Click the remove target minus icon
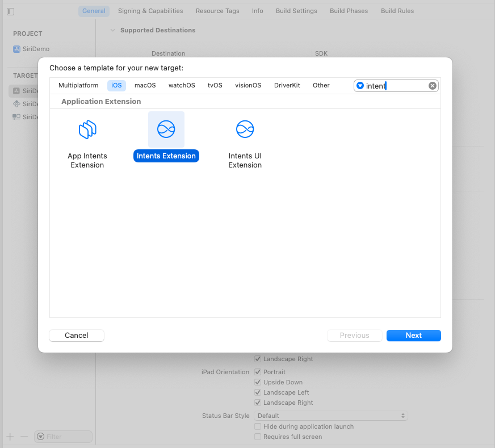The width and height of the screenshot is (495, 448). pos(23,437)
